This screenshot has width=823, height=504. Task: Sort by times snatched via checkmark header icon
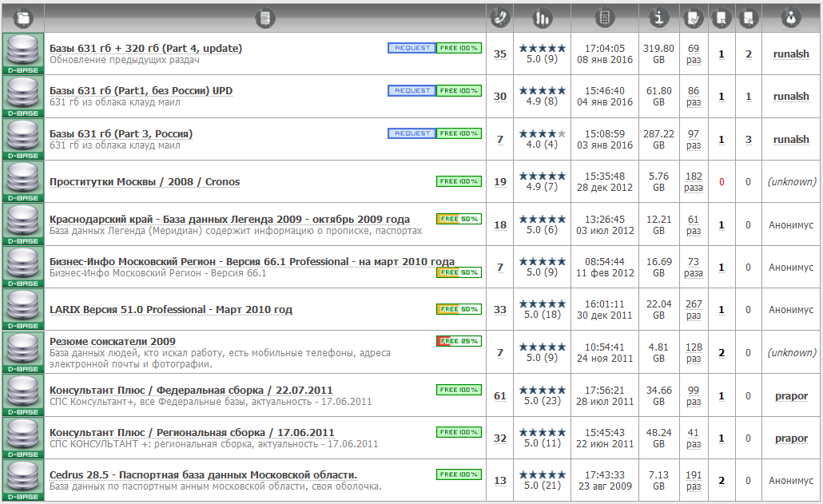[694, 19]
